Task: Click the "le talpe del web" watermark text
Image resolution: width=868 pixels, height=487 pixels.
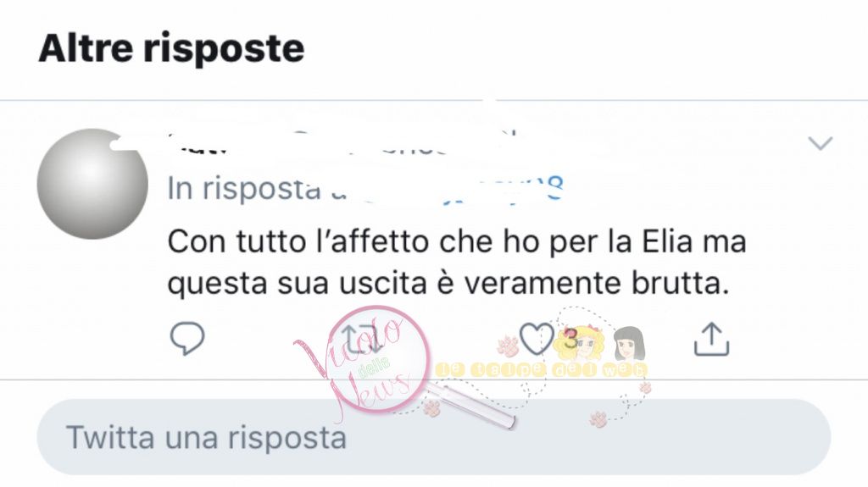Action: click(x=541, y=370)
